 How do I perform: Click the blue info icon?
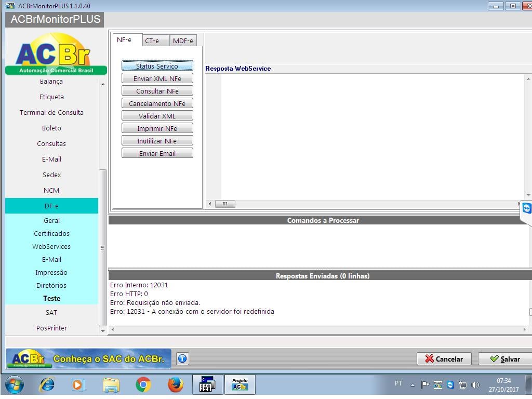[x=182, y=358]
